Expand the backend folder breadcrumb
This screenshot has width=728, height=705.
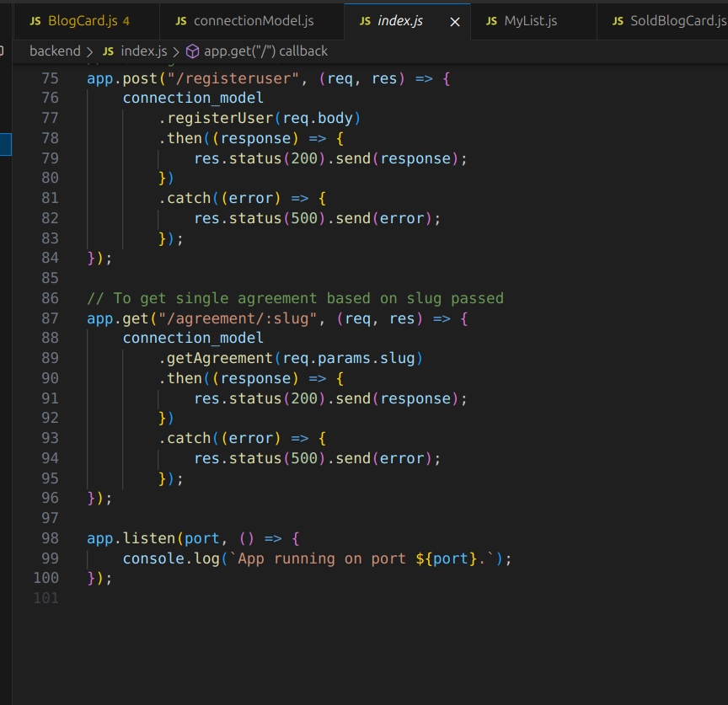(x=55, y=51)
